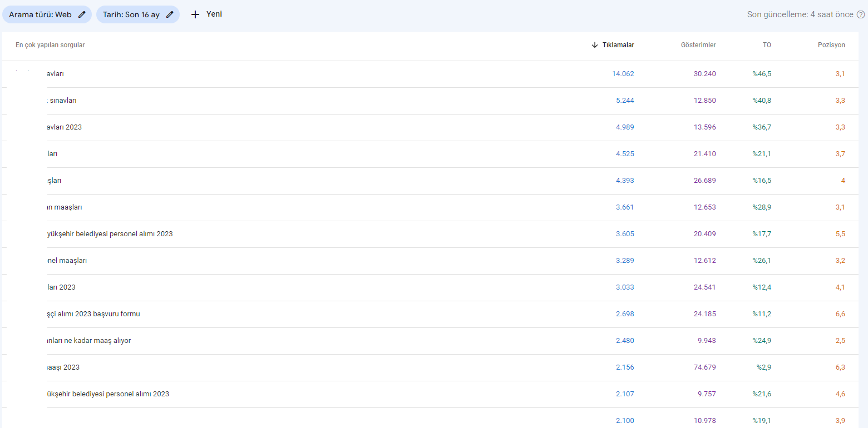Click the plus icon beside Yeni

point(195,15)
